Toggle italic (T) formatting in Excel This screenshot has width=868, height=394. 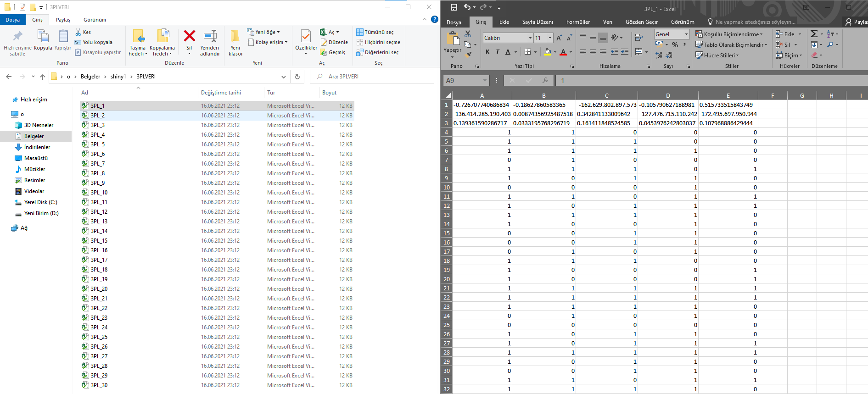(x=498, y=52)
